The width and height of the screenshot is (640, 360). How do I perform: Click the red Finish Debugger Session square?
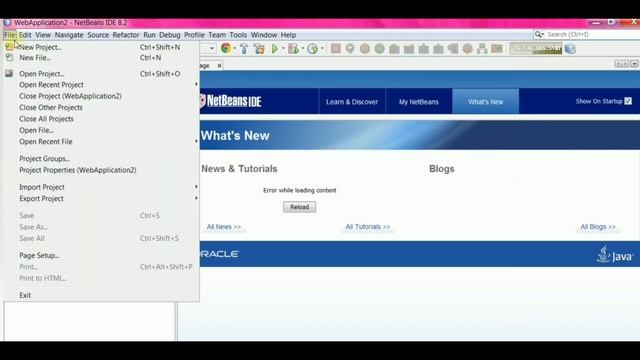coord(336,49)
